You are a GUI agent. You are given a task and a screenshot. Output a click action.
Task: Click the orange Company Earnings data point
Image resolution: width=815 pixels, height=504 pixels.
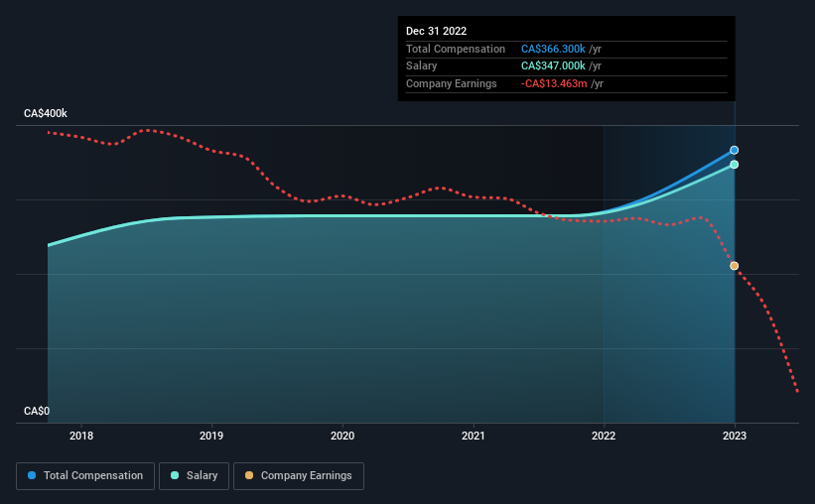[734, 266]
